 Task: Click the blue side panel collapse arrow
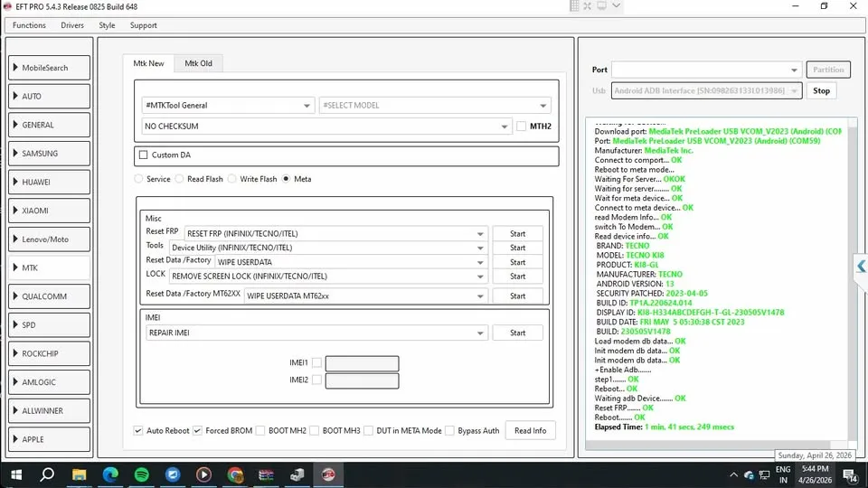point(861,266)
